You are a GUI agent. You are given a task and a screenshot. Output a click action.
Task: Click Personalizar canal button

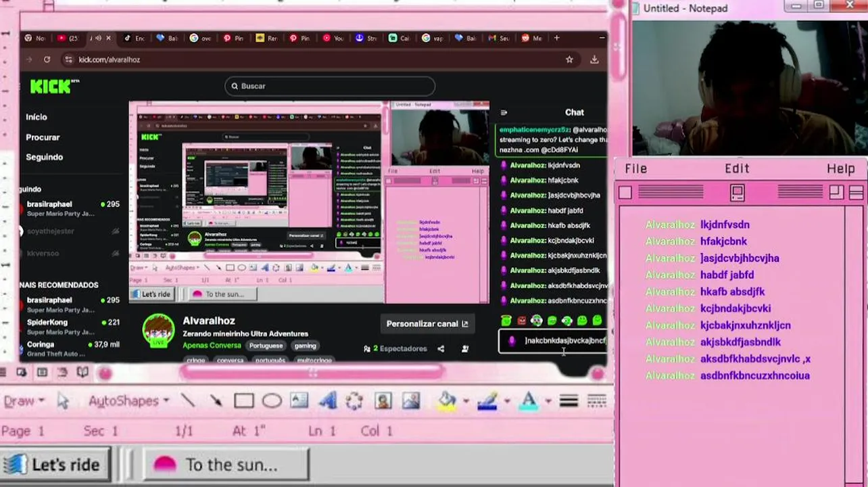point(427,324)
